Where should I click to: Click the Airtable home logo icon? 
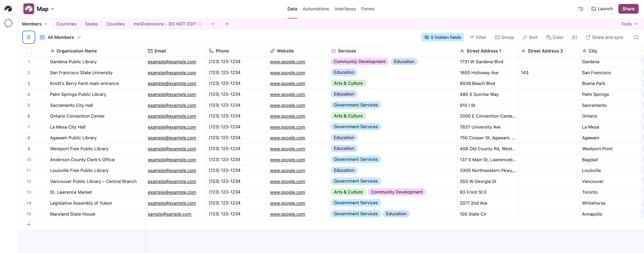point(8,9)
